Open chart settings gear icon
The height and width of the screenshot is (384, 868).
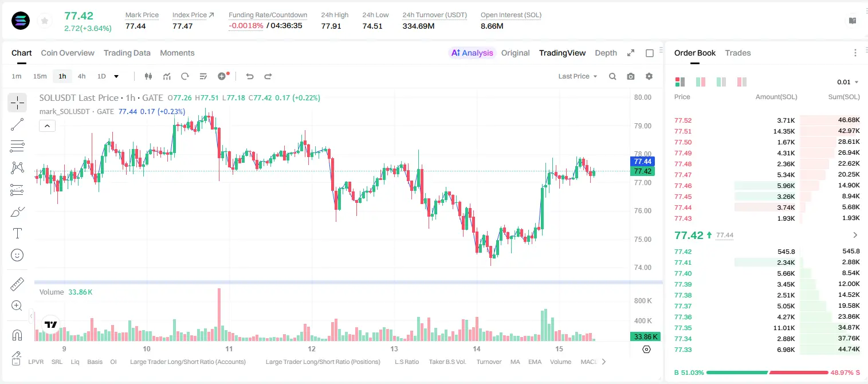point(649,76)
